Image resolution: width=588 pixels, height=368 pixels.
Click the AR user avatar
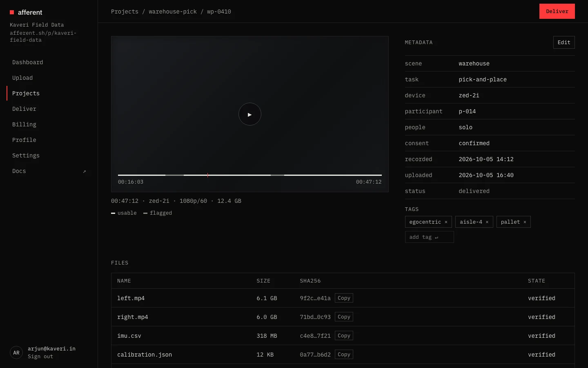[x=16, y=352]
